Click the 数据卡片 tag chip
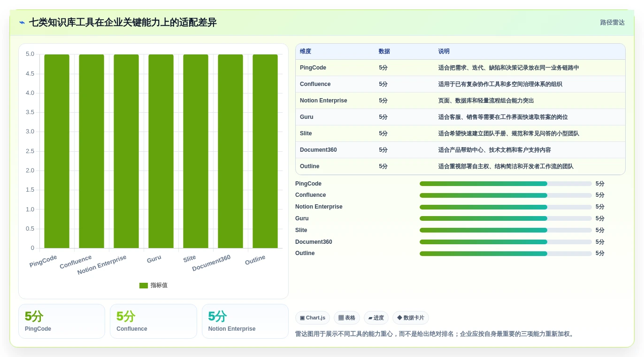 pyautogui.click(x=411, y=318)
